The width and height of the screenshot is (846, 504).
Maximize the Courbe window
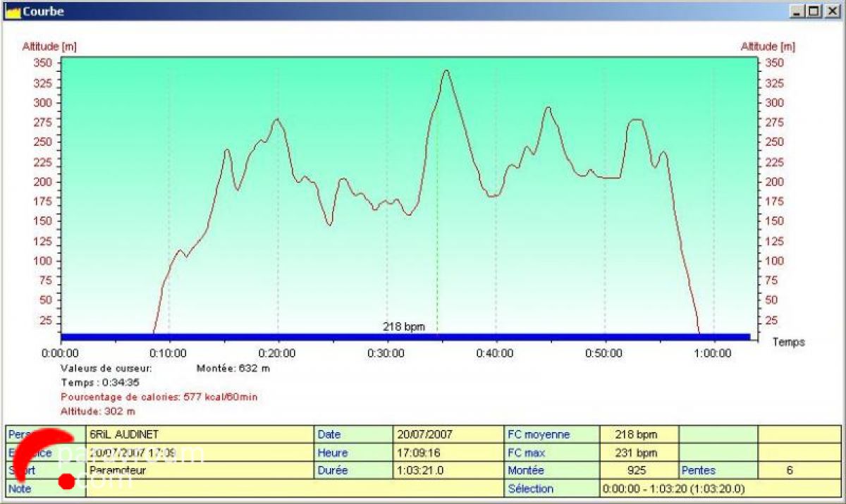[x=814, y=11]
